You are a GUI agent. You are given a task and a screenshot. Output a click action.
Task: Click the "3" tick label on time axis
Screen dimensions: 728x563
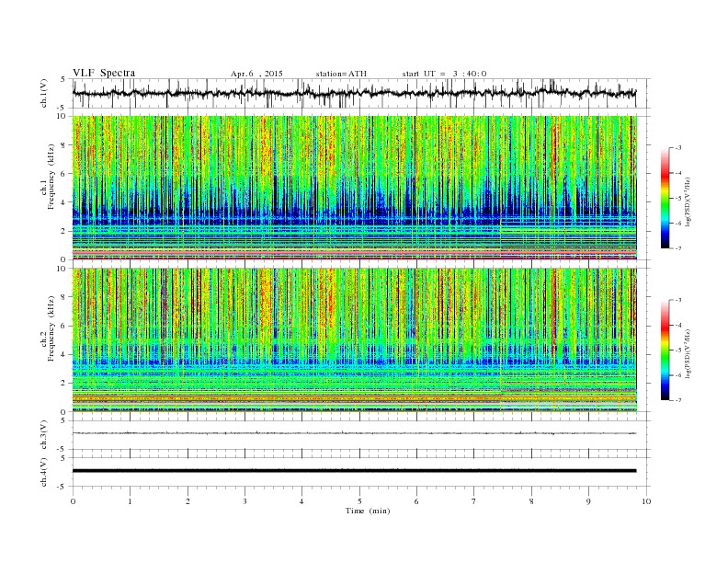point(245,501)
